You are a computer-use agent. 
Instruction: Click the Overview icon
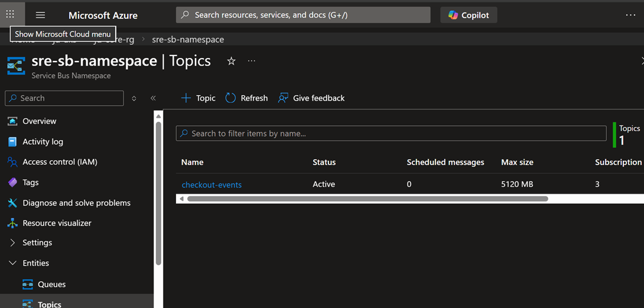13,121
